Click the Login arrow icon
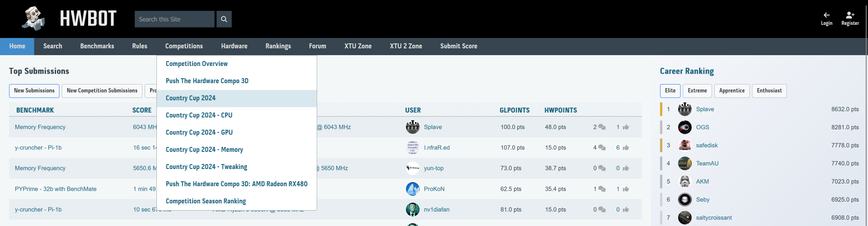This screenshot has height=226, width=868. (826, 15)
